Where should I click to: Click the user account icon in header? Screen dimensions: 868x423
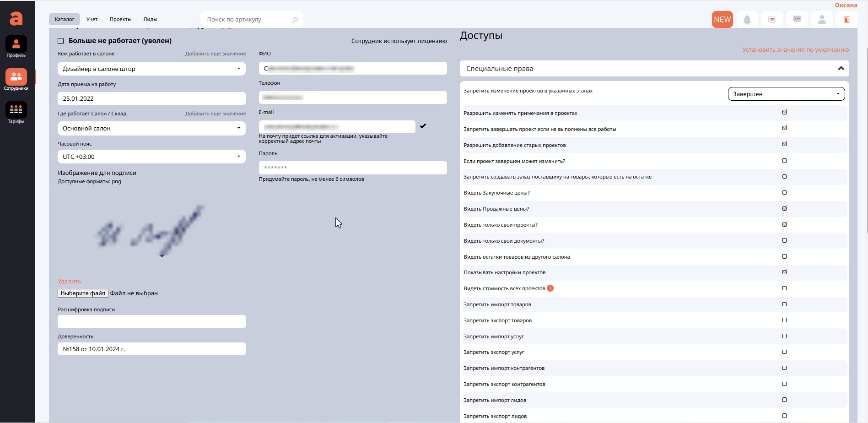click(822, 20)
